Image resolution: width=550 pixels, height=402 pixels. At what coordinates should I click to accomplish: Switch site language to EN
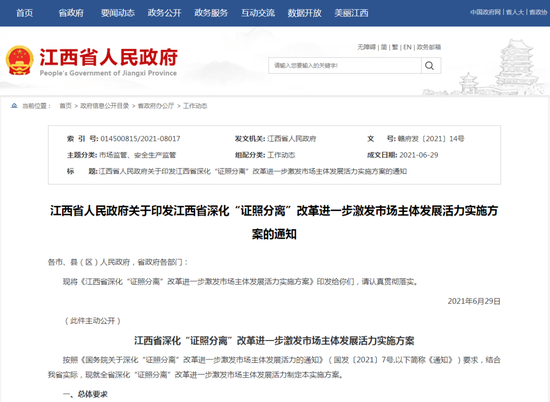click(x=407, y=47)
